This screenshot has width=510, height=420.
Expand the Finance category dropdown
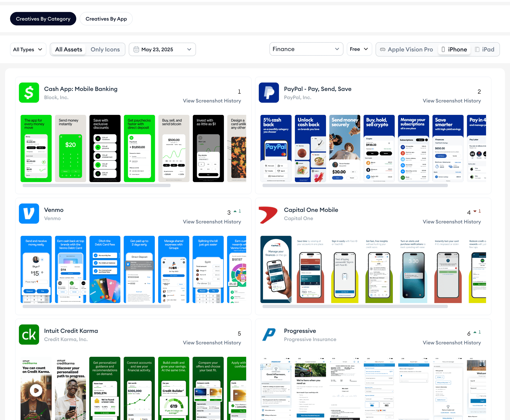[306, 49]
